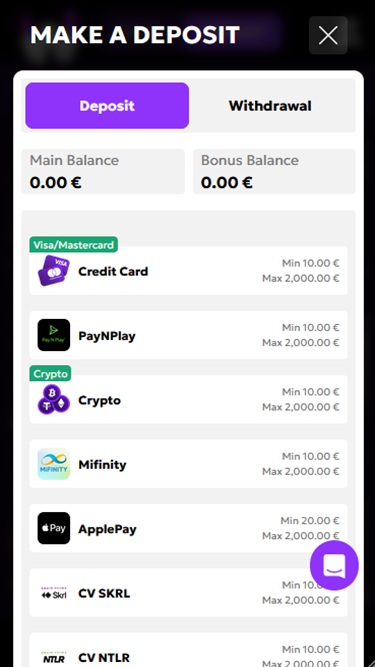Image resolution: width=375 pixels, height=667 pixels.
Task: Click the Skrl logo icon
Action: [x=54, y=593]
